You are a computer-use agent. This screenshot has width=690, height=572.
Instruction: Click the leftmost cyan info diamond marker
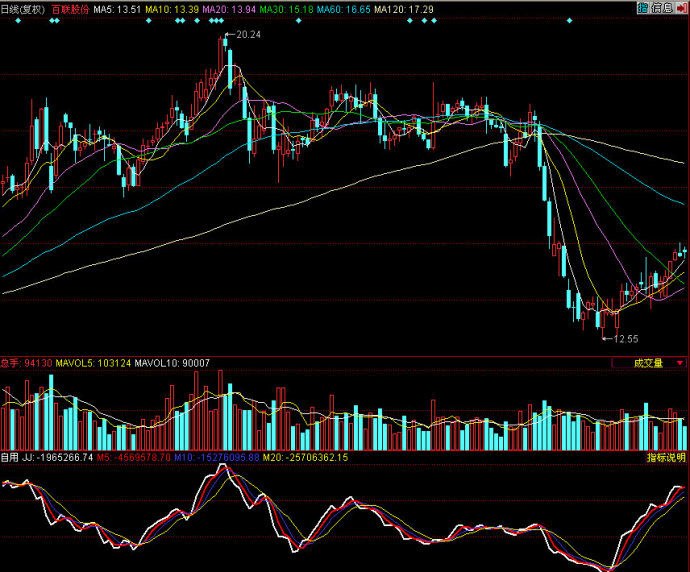[18, 21]
